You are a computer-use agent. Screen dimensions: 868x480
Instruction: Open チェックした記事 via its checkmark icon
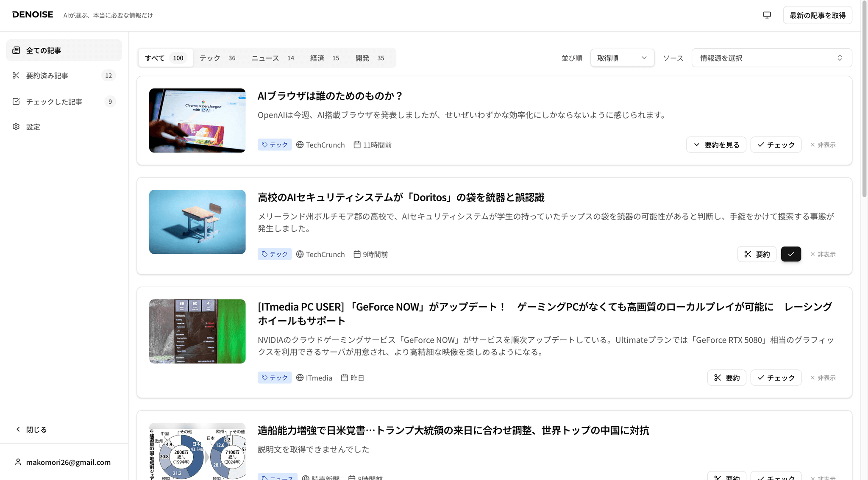click(x=16, y=101)
